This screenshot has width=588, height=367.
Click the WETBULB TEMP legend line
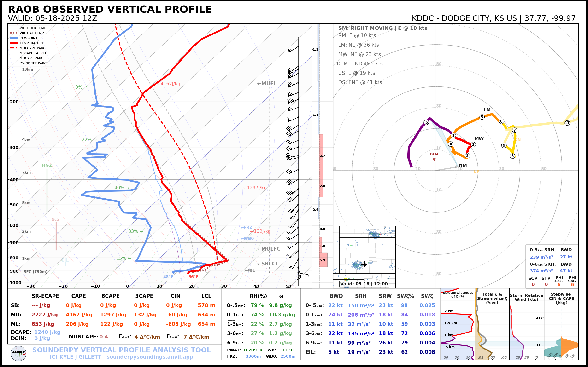point(14,28)
